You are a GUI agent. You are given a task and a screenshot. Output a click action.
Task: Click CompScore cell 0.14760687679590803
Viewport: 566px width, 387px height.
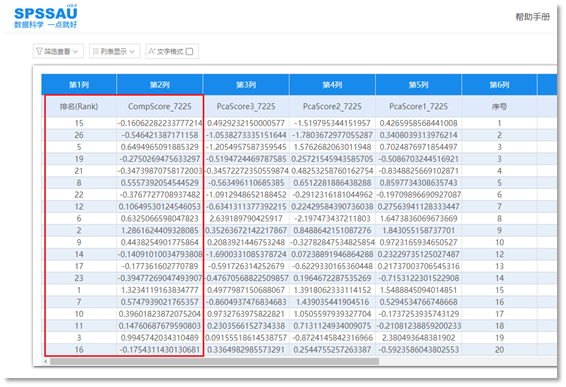point(160,326)
